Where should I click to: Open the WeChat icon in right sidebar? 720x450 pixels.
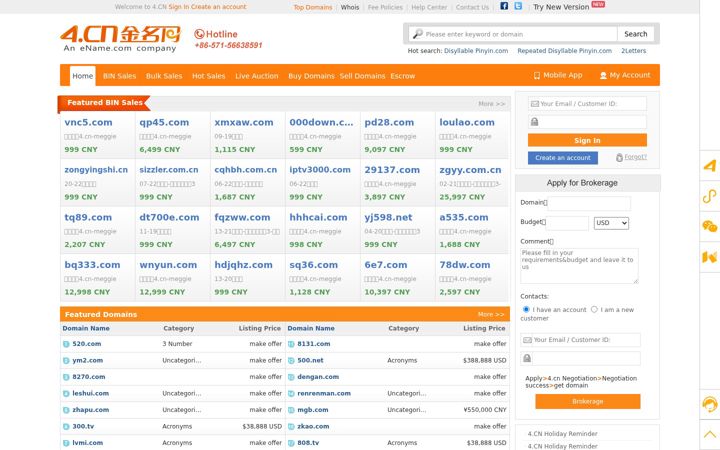[x=709, y=226]
